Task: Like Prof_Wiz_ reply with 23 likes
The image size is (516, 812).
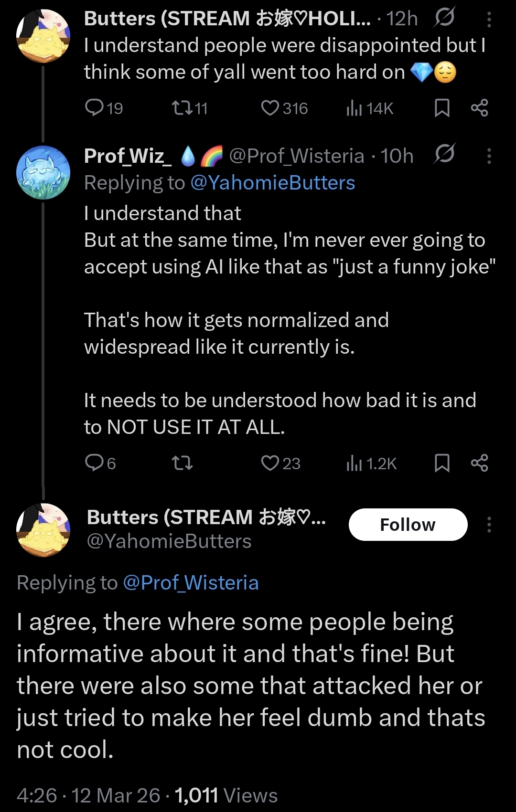Action: point(270,463)
